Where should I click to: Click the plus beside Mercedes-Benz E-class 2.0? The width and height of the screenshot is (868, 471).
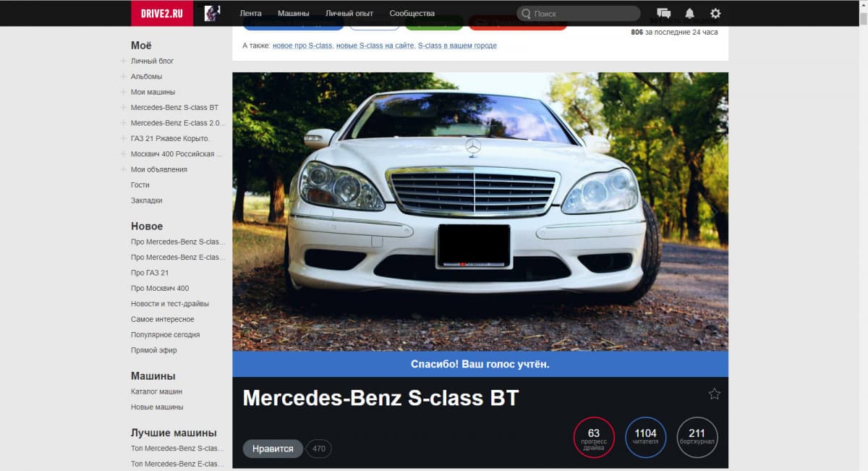pyautogui.click(x=124, y=123)
